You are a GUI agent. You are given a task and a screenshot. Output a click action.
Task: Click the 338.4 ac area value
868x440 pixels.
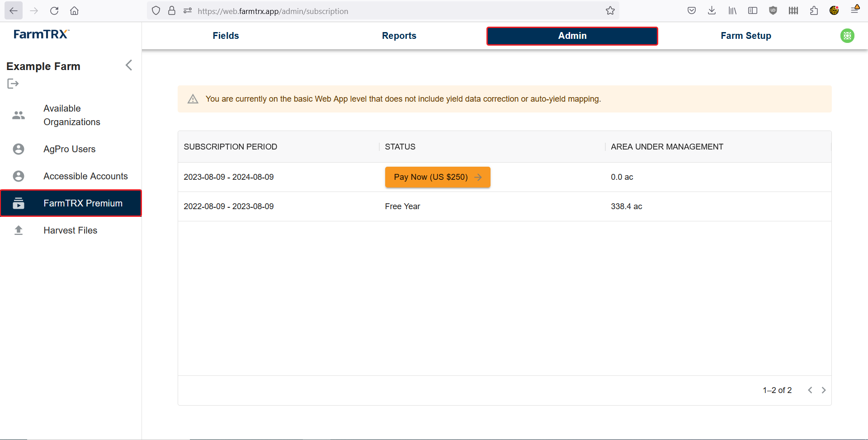627,206
